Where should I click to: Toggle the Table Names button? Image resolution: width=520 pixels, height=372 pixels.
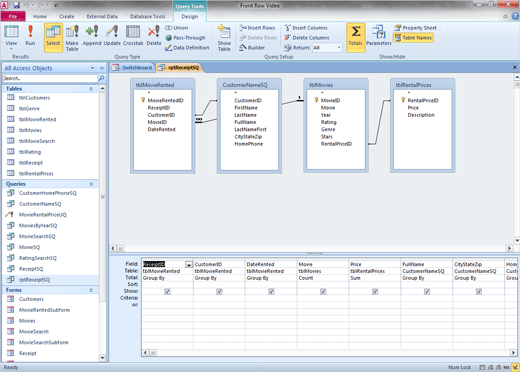coord(413,38)
